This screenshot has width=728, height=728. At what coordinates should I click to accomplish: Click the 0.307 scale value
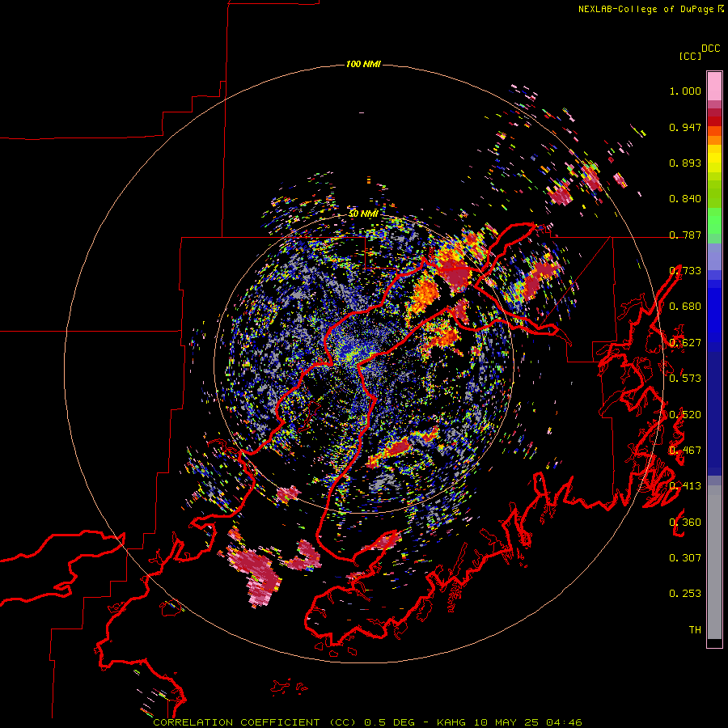pyautogui.click(x=685, y=557)
